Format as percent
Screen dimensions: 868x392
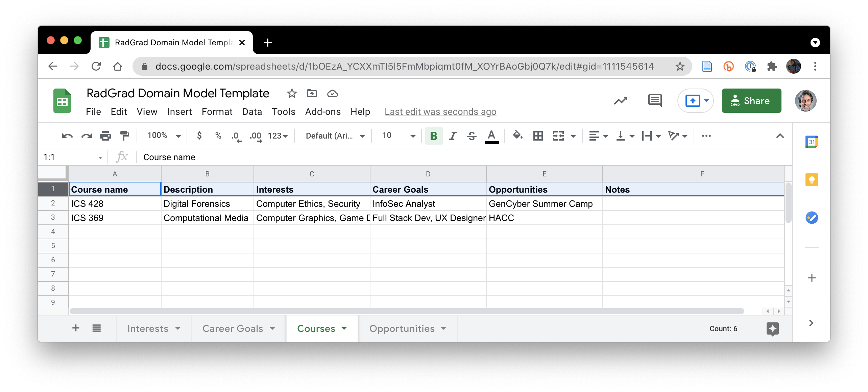pos(218,136)
